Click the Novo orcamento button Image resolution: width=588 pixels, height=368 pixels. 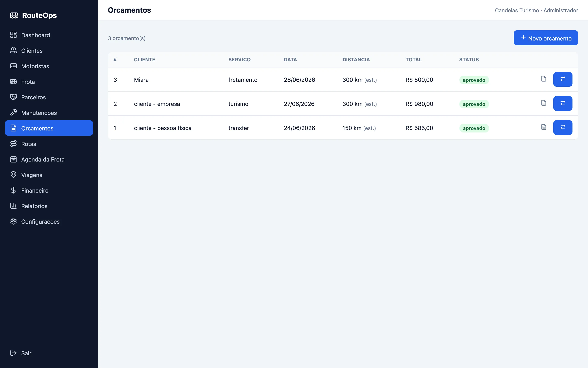point(546,38)
